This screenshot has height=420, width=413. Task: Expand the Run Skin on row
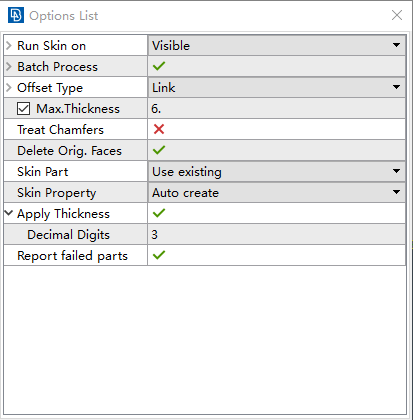coord(9,45)
